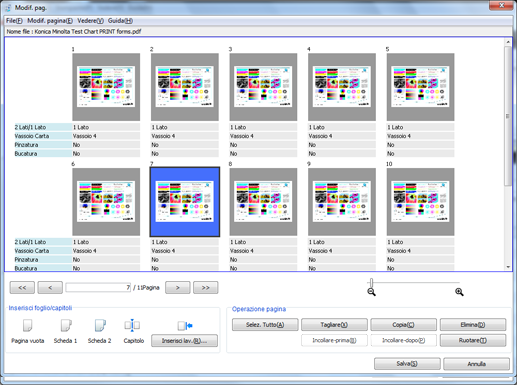
Task: Select page 9 thumbnail
Action: click(x=342, y=202)
